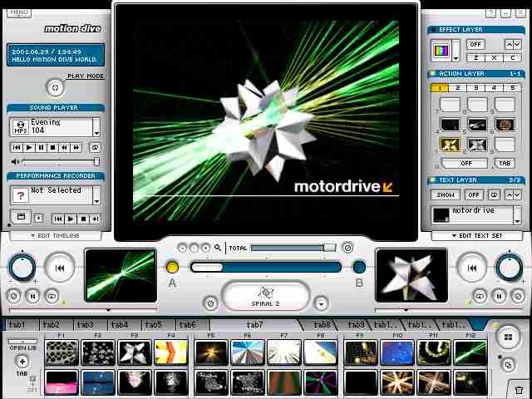The image size is (532, 399).
Task: Toggle text layer loop icon
Action: (494, 195)
